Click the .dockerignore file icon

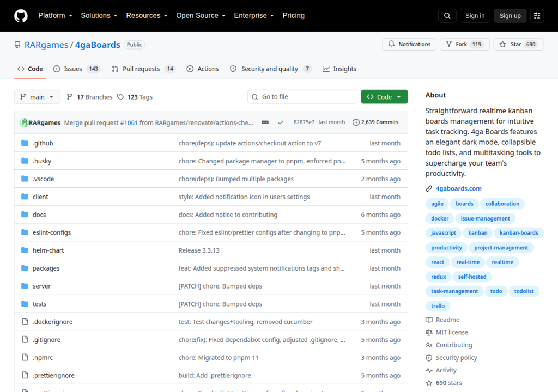click(x=25, y=322)
